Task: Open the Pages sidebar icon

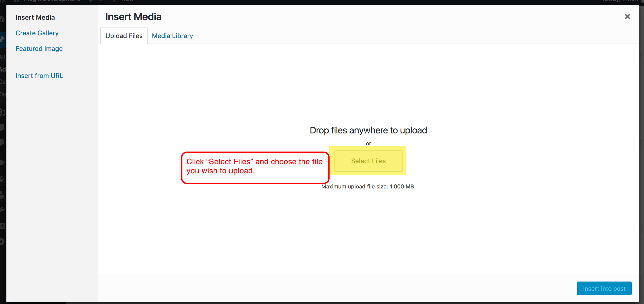Action: tap(2, 127)
